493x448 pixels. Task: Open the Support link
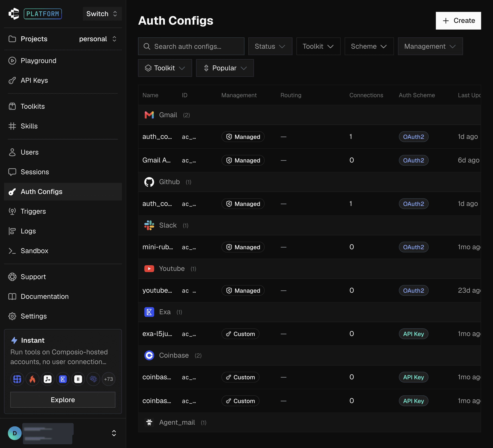click(63, 277)
